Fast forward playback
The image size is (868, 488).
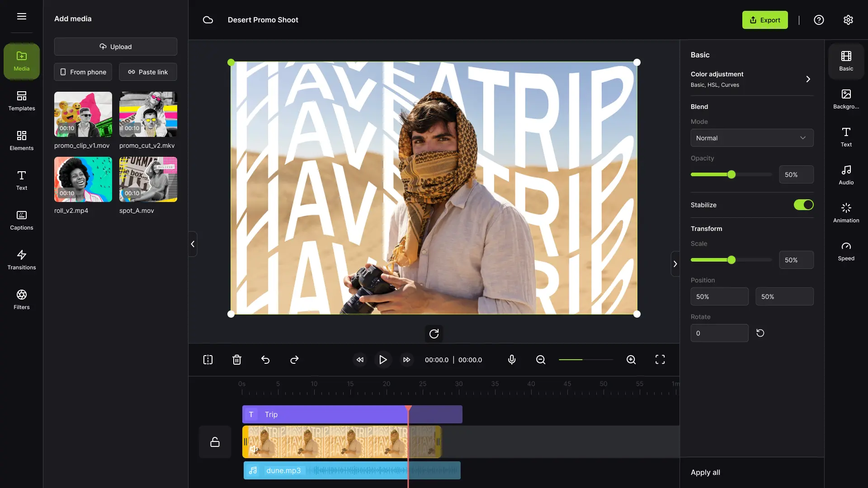(x=406, y=360)
